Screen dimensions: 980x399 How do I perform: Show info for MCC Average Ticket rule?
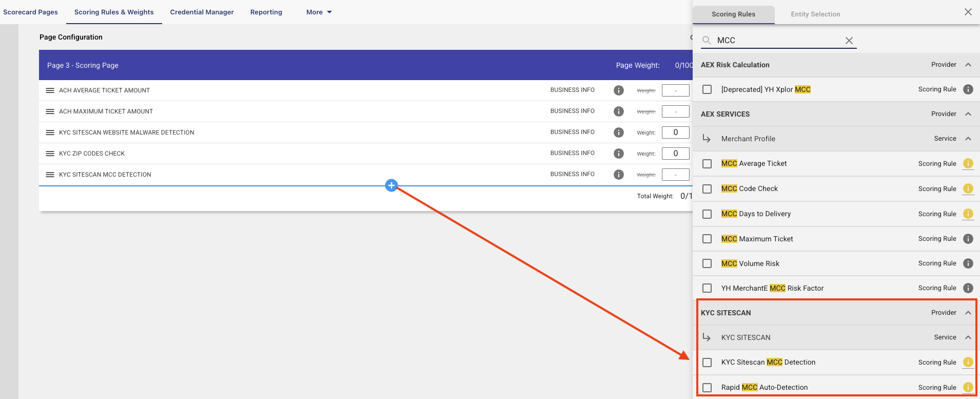click(968, 163)
